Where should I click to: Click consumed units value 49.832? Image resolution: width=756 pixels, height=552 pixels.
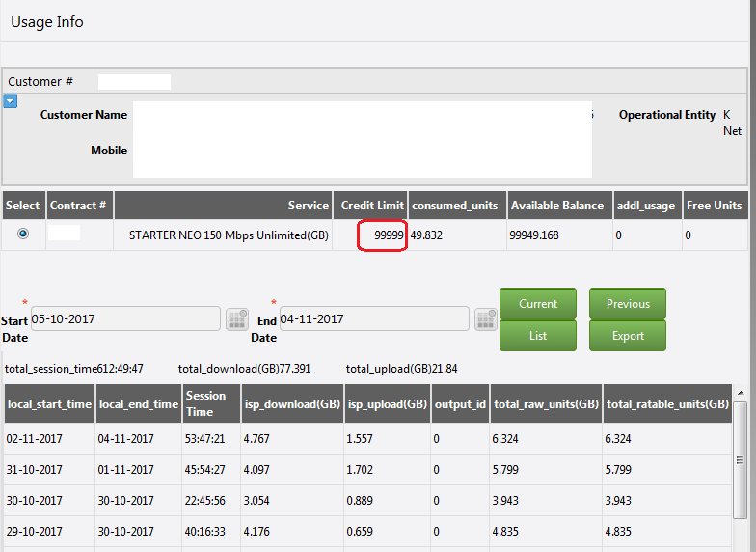(426, 235)
